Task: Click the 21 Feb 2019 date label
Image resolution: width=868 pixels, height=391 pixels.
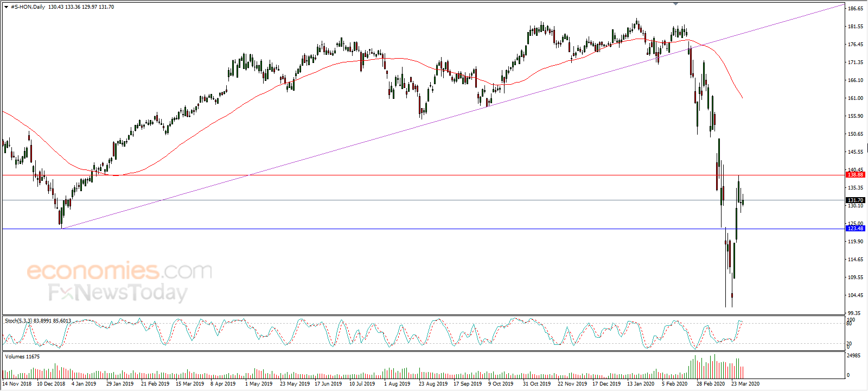Action: (155, 384)
